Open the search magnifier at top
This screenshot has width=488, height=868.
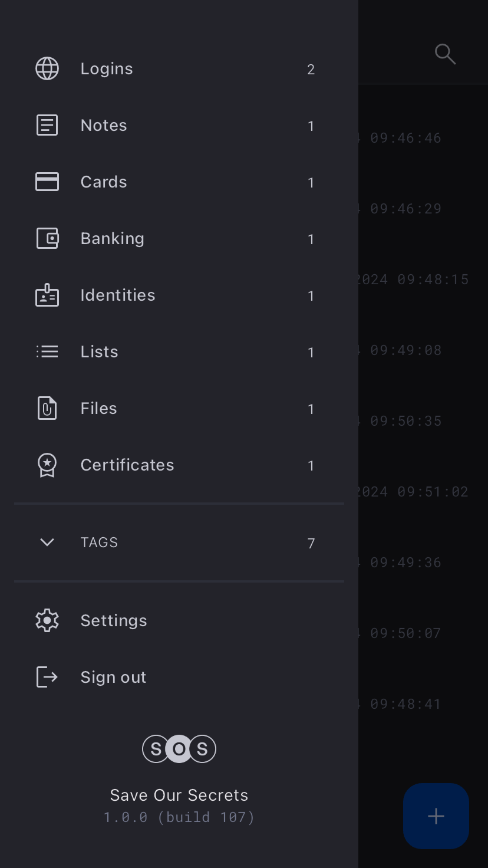[x=445, y=54]
